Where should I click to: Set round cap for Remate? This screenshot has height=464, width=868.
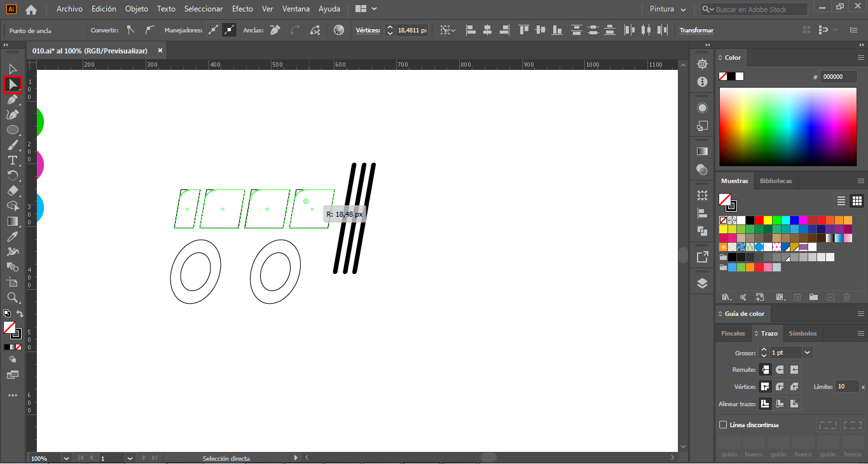(x=780, y=369)
